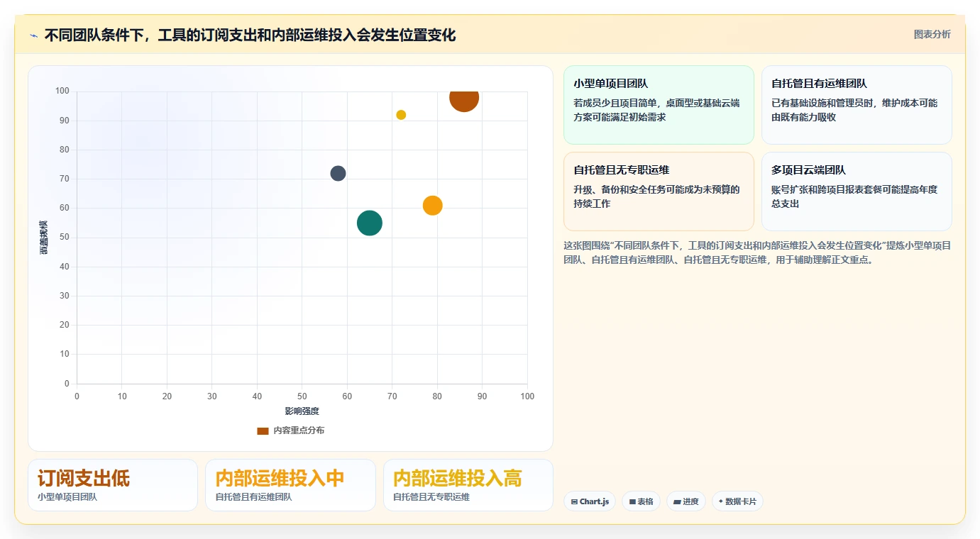Open the 自托管且无专职运维 card
Viewport: 980px width, 539px height.
659,191
